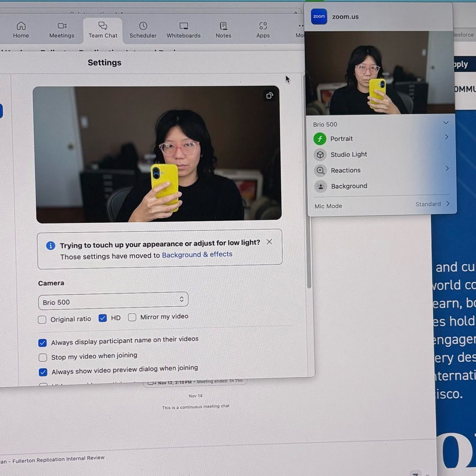476x476 pixels.
Task: Open the Scheduler tab
Action: click(143, 30)
